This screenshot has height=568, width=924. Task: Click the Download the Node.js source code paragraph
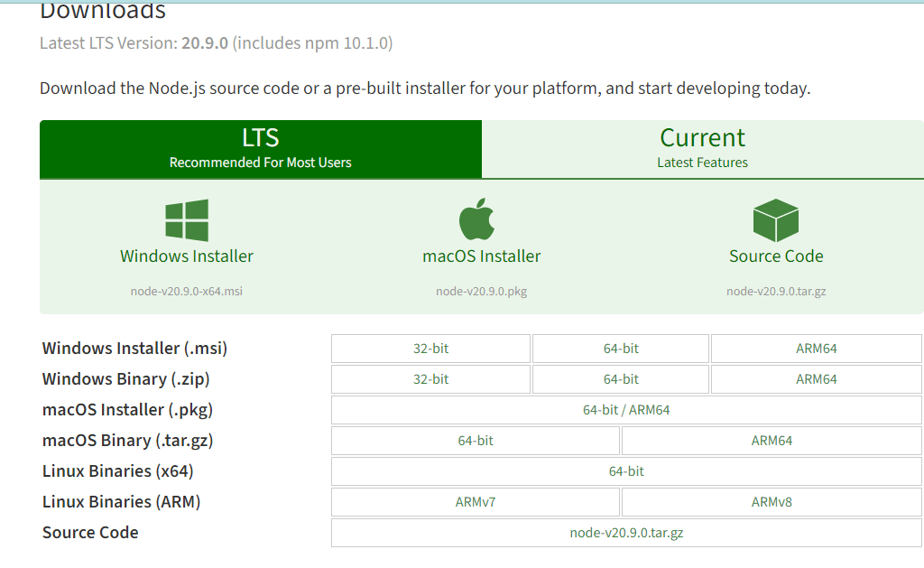click(425, 88)
